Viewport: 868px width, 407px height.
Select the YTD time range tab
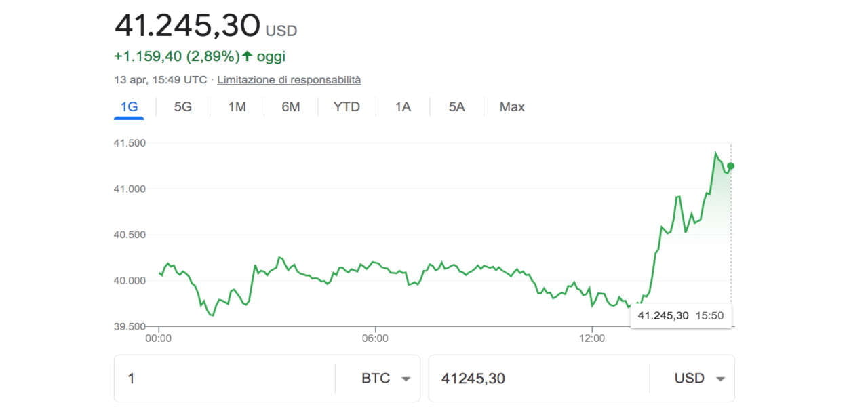coord(347,107)
